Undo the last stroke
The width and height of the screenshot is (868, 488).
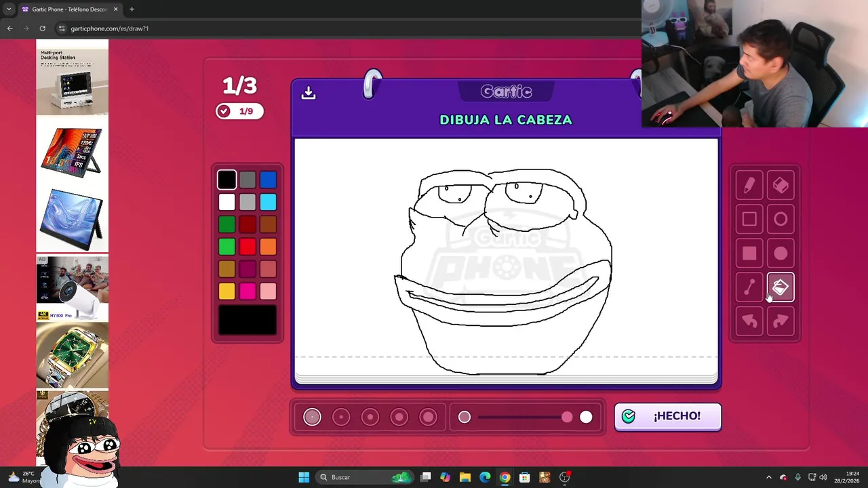coord(749,321)
